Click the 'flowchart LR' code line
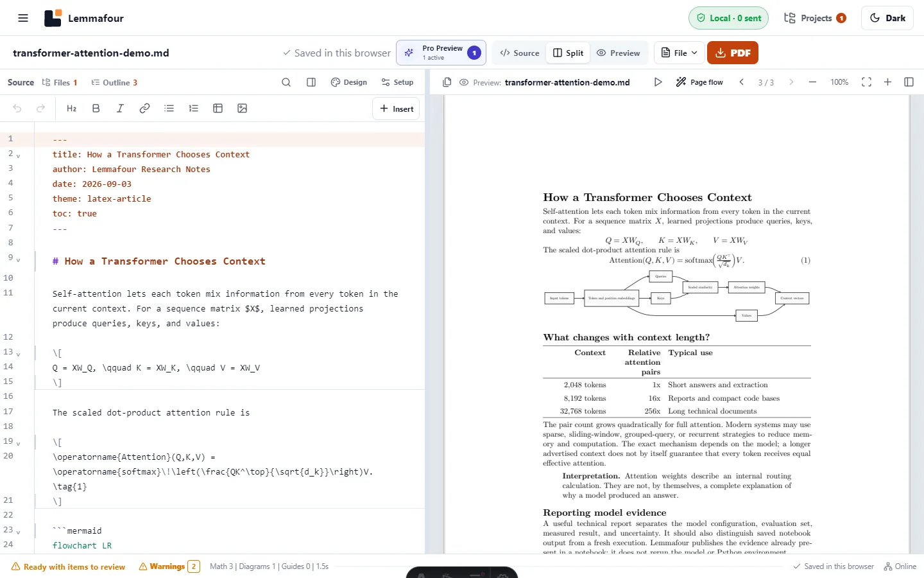 click(82, 545)
